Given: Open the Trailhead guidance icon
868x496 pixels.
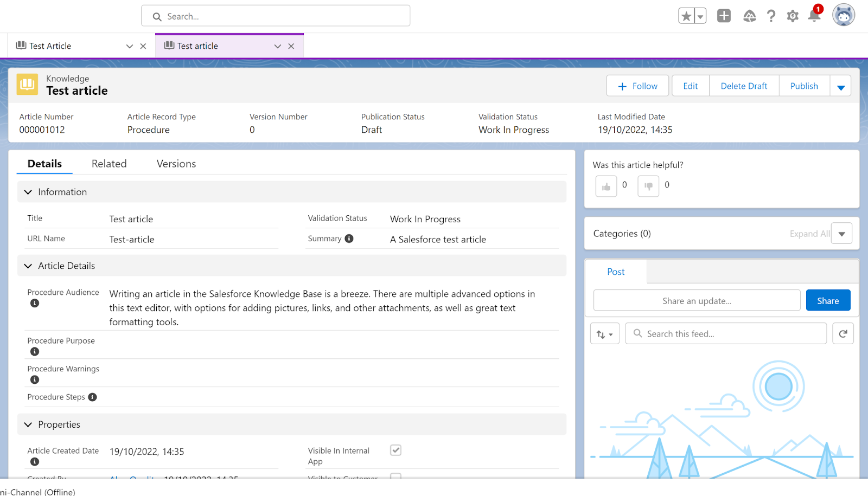Looking at the screenshot, I should coord(750,16).
